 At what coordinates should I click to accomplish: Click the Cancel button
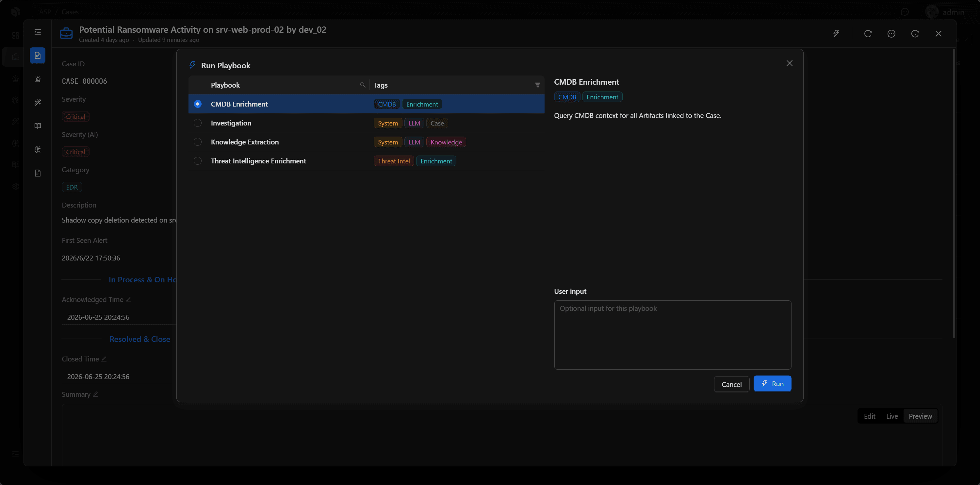point(732,384)
